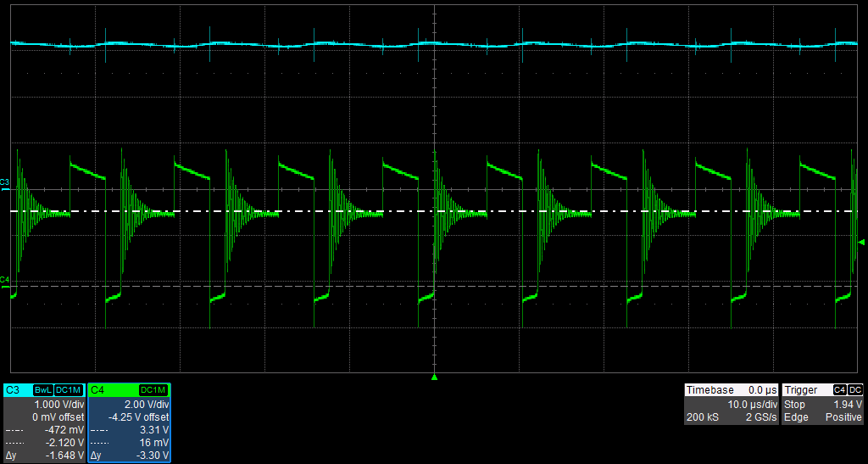Click the -472 mV cursor readout
The width and height of the screenshot is (868, 464).
(66, 430)
